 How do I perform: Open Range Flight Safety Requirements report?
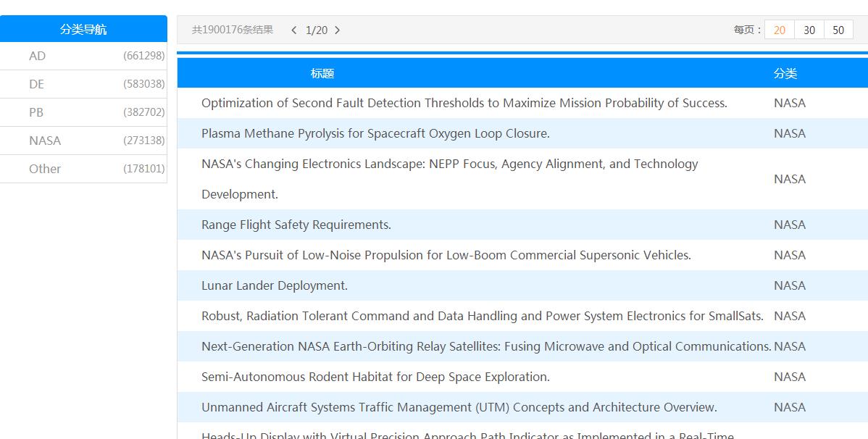(296, 225)
